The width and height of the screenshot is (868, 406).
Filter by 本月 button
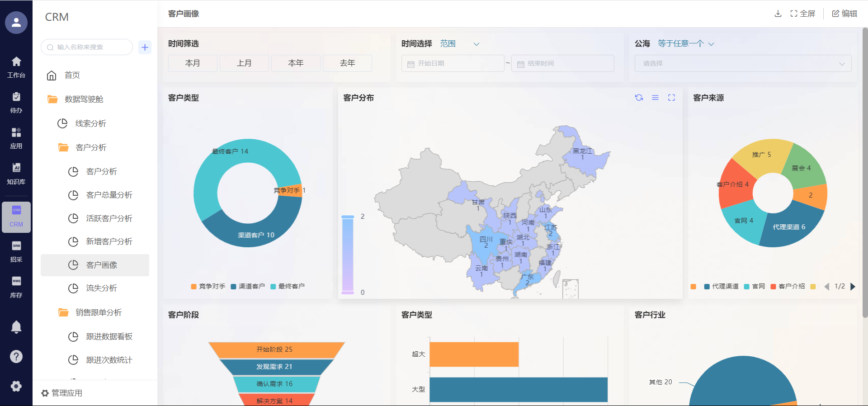click(x=193, y=63)
